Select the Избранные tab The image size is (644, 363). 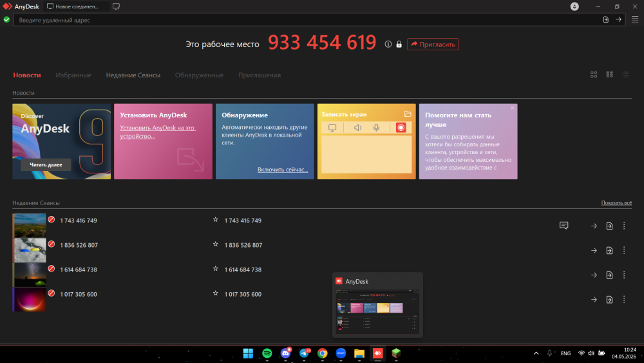click(73, 75)
